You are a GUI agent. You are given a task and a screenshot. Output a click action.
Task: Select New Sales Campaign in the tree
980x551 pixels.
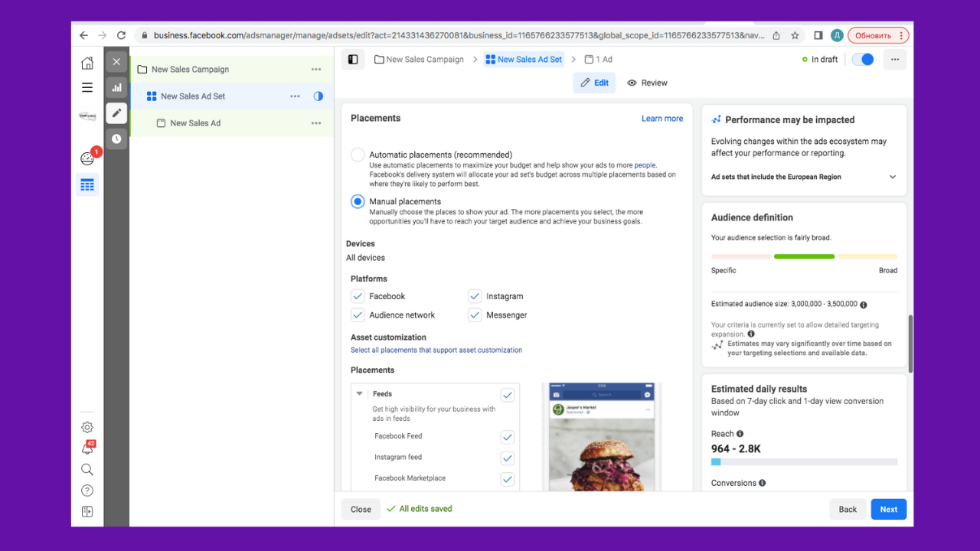(190, 70)
